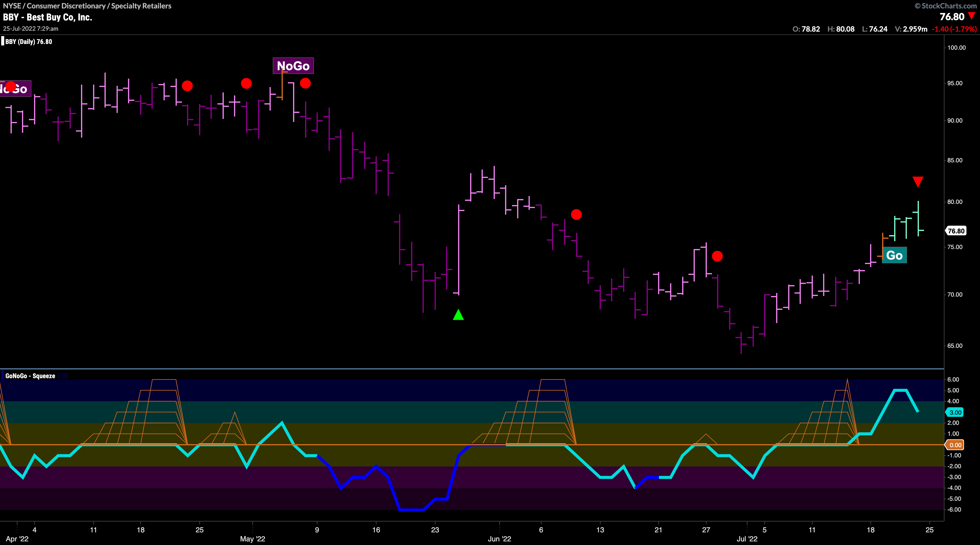
Task: Click the red dot near June 28
Action: click(717, 256)
